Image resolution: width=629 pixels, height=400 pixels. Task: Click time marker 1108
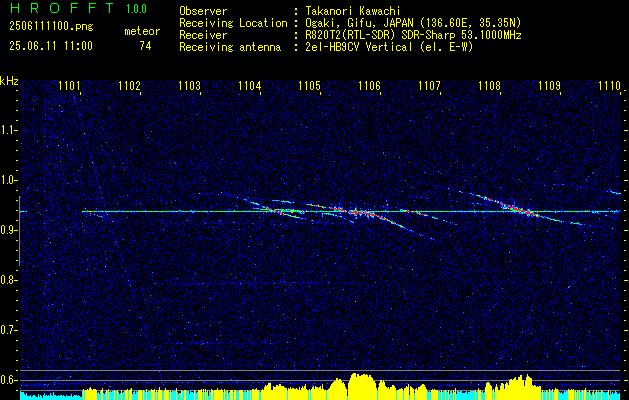click(489, 85)
